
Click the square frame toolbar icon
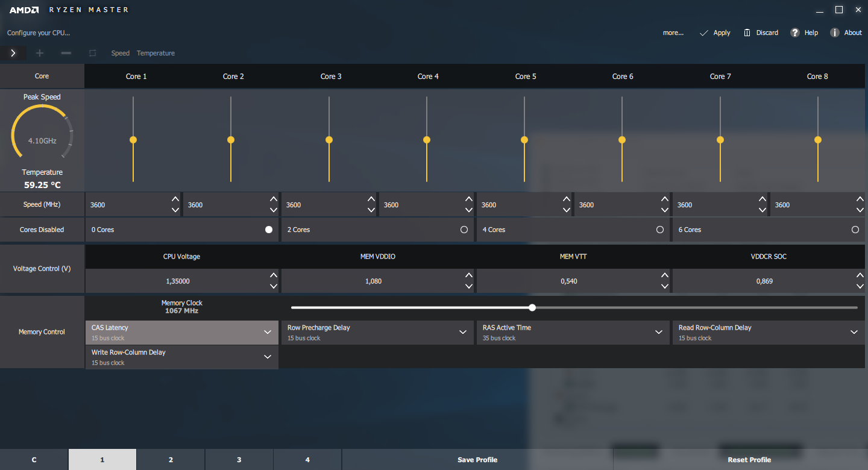pos(92,53)
